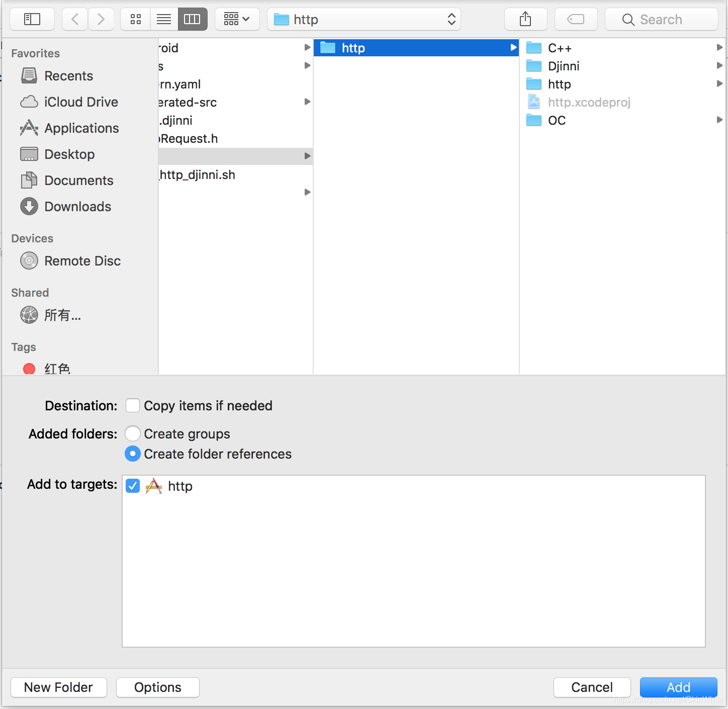Select the highlighted http folder
Screen dimensions: 728x709
coord(416,48)
